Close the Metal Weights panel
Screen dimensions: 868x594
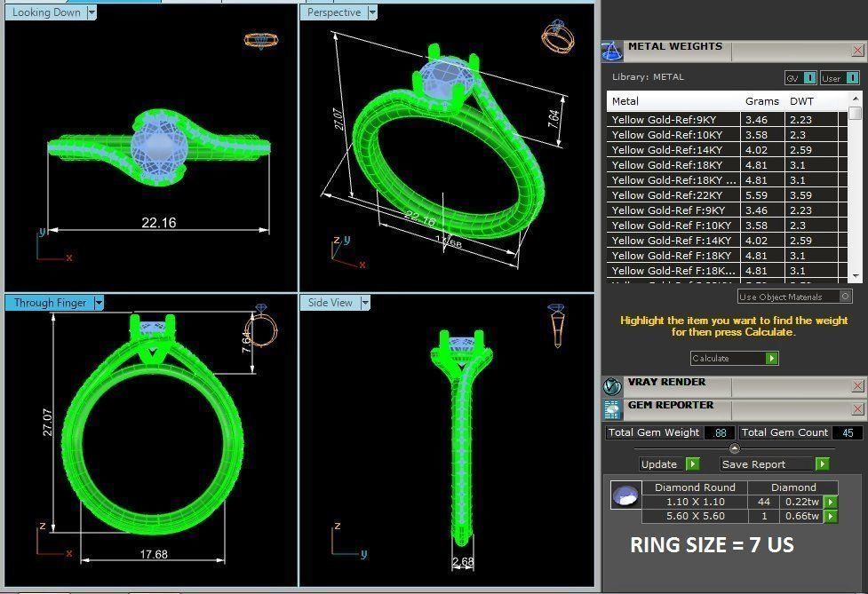click(x=857, y=51)
